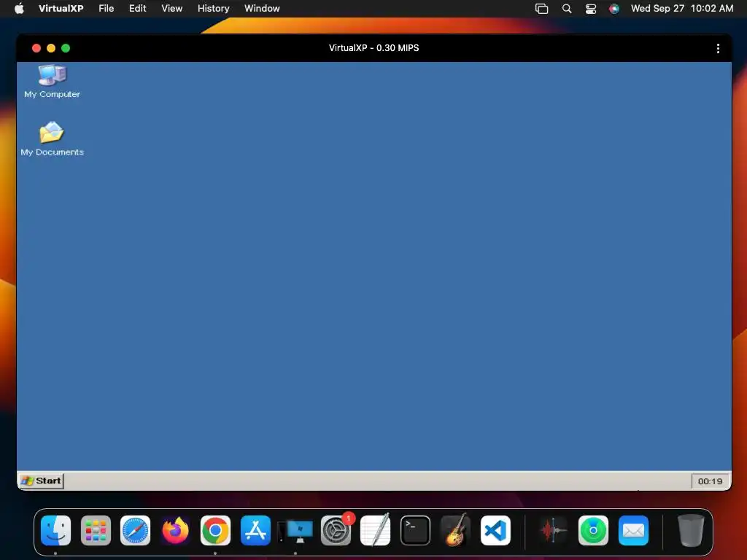Open TextEdit from the Dock
The image size is (747, 560).
pos(376,530)
